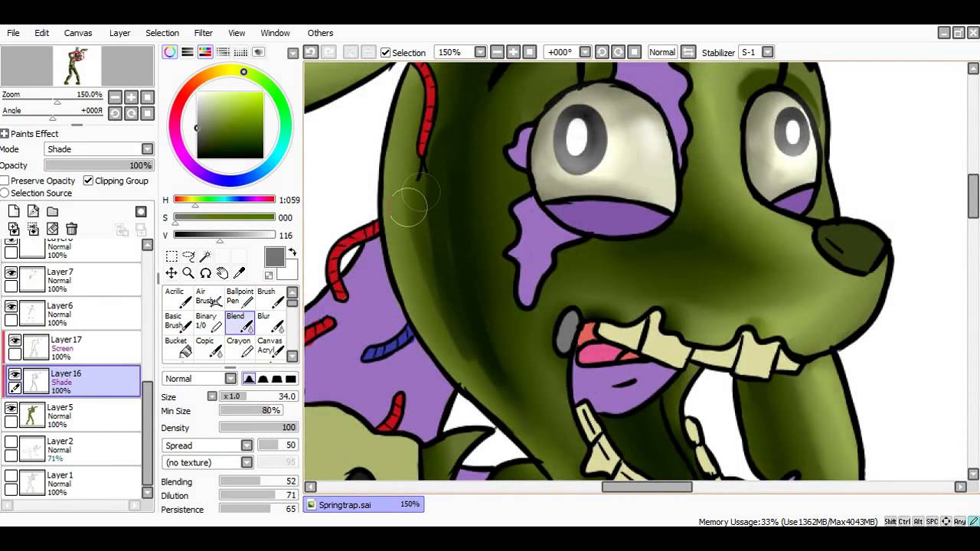Select the rectangular selection tool
This screenshot has height=551, width=980.
(x=171, y=256)
